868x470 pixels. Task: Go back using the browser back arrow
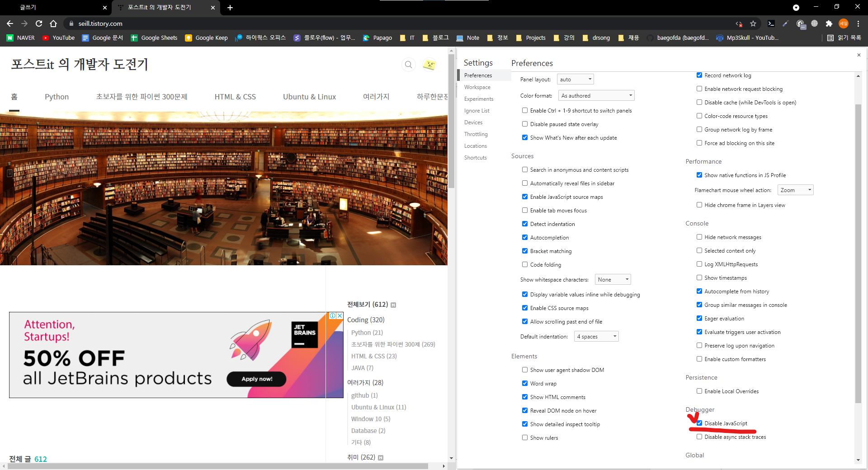pos(10,23)
